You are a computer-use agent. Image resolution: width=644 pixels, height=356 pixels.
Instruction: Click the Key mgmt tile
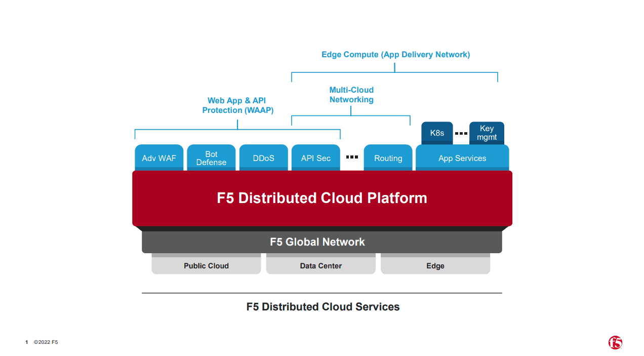click(487, 133)
